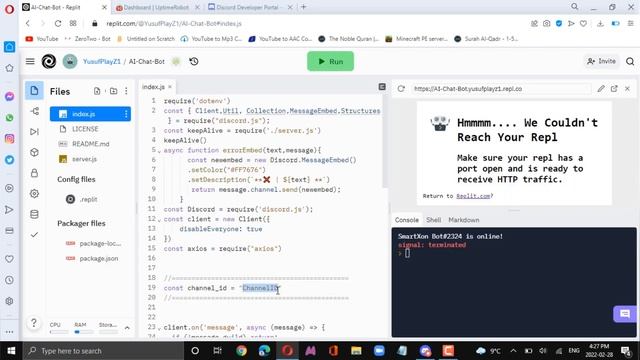The width and height of the screenshot is (640, 360).
Task: Click the CPU usage bar
Action: pyautogui.click(x=59, y=332)
